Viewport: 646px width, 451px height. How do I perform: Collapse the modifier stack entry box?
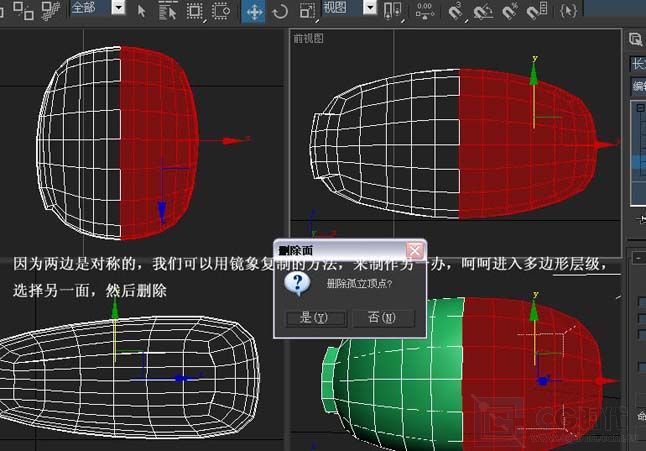[640, 108]
